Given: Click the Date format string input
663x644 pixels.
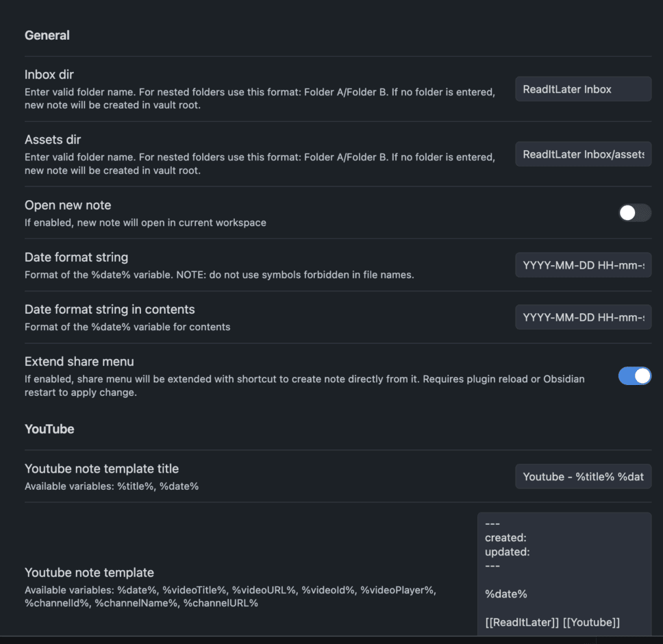Looking at the screenshot, I should 582,265.
